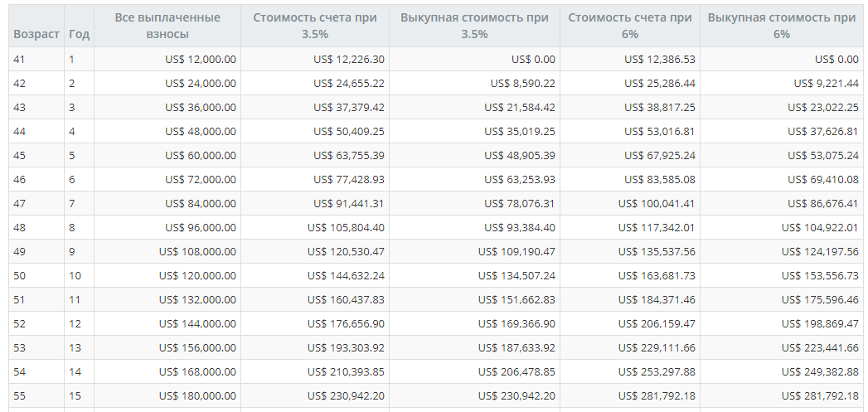The image size is (868, 412).
Task: Click the Стоимость счета при 3.5% header
Action: [x=315, y=26]
